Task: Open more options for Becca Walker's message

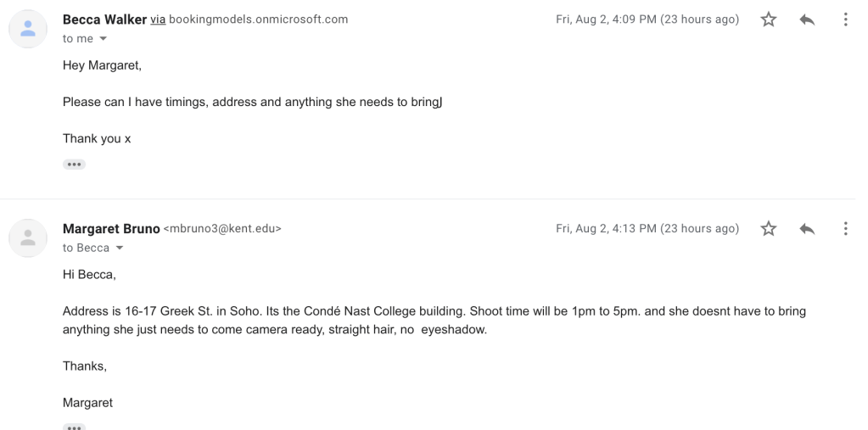Action: click(845, 20)
